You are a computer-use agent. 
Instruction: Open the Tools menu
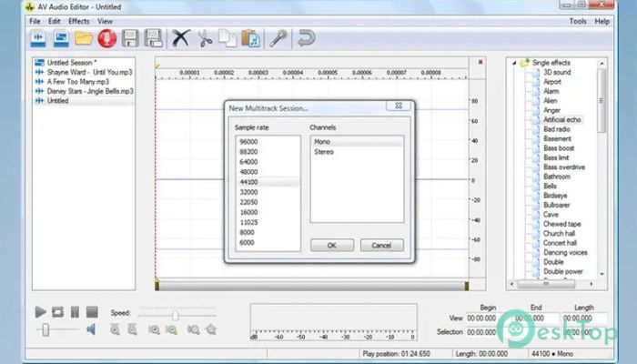pyautogui.click(x=578, y=21)
